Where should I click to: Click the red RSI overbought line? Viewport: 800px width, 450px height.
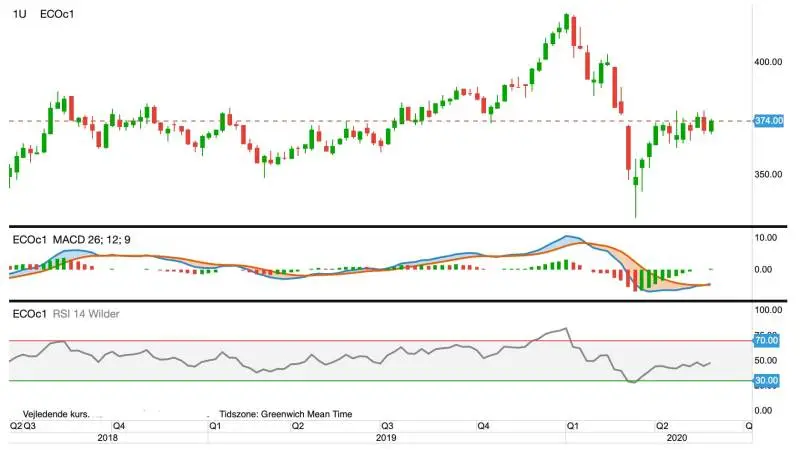tap(381, 341)
